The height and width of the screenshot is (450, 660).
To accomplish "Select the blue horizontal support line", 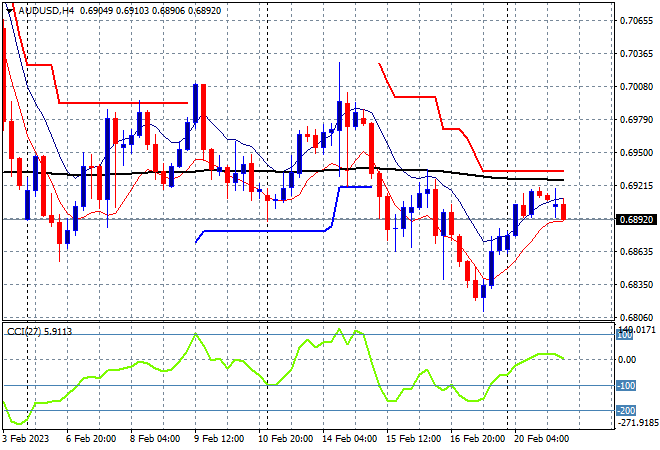I will pos(264,231).
